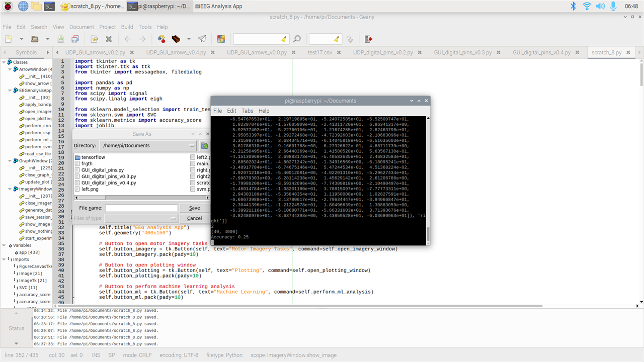Quit Geany using the exit icon
This screenshot has height=362, width=644.
[368, 39]
